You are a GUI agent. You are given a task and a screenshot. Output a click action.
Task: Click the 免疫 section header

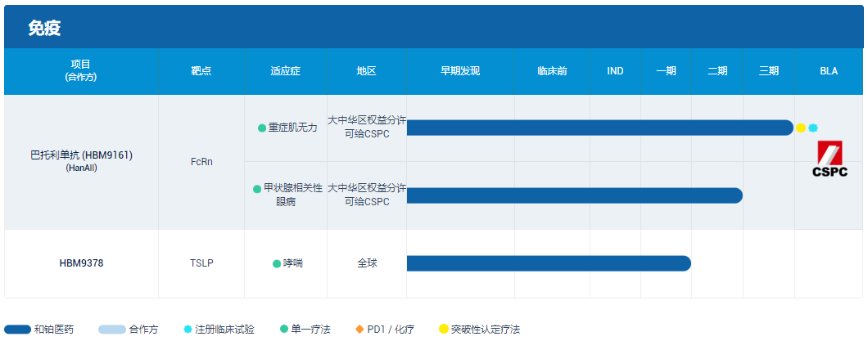click(x=44, y=28)
